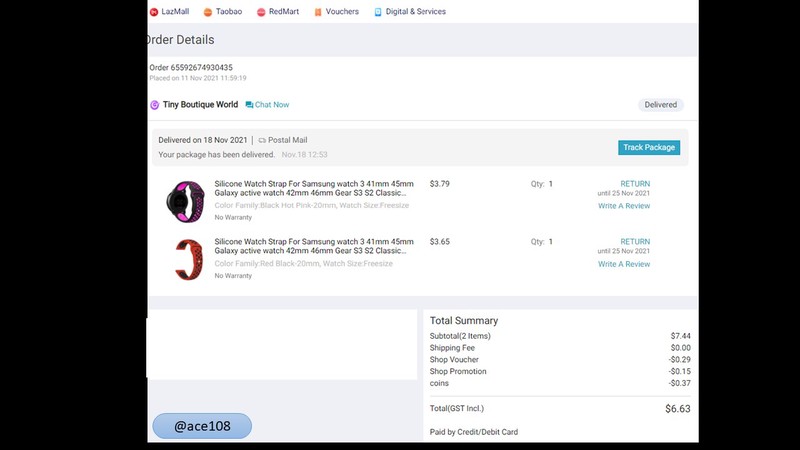Viewport: 800px width, 450px height.
Task: Click 'until 25 Nov 2021' under first RETURN
Action: click(x=623, y=193)
